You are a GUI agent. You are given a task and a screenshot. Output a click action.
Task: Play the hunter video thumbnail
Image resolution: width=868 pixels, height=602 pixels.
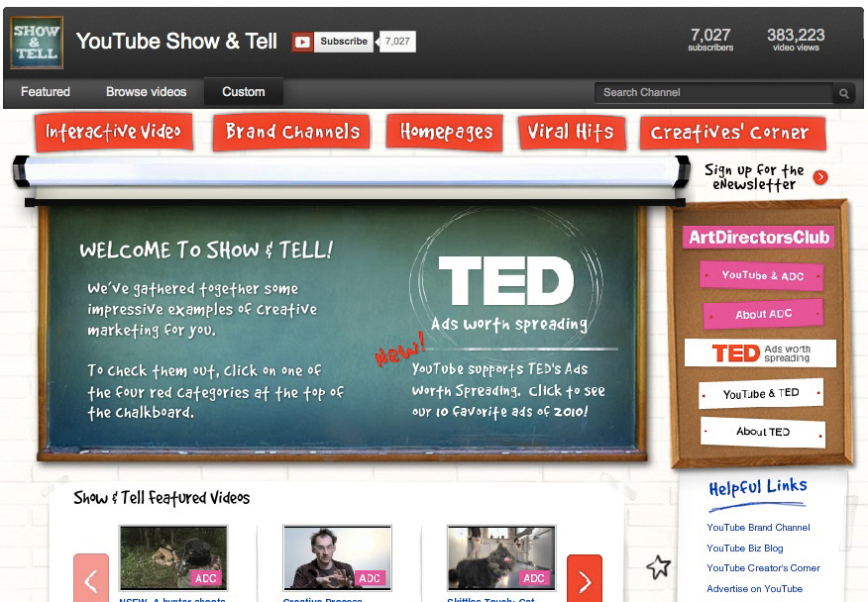point(173,557)
